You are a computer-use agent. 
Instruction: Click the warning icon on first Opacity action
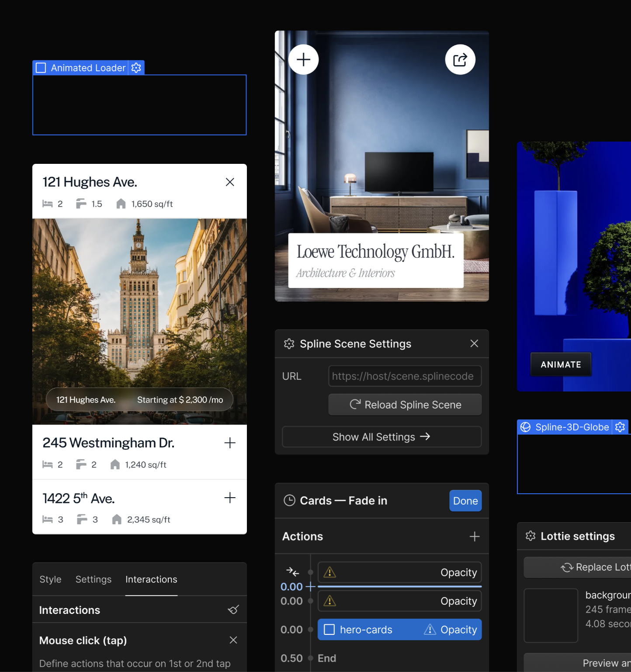(329, 572)
